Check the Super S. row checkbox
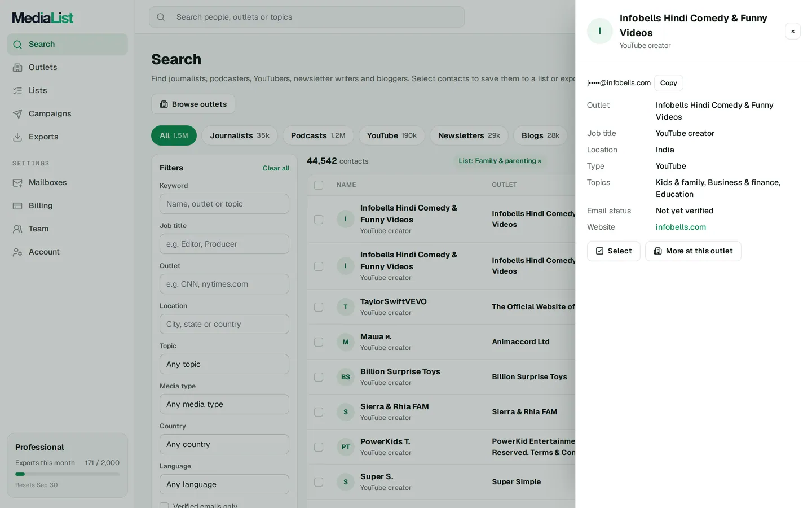 click(x=319, y=482)
